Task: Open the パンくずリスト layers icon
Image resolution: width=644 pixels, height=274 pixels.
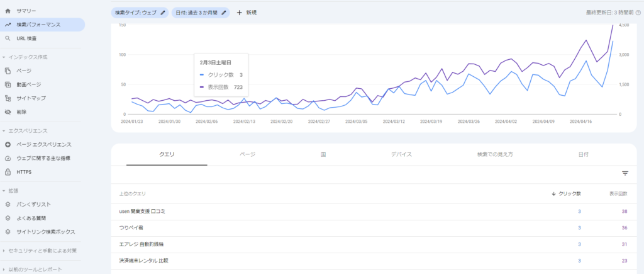Action: click(x=8, y=205)
